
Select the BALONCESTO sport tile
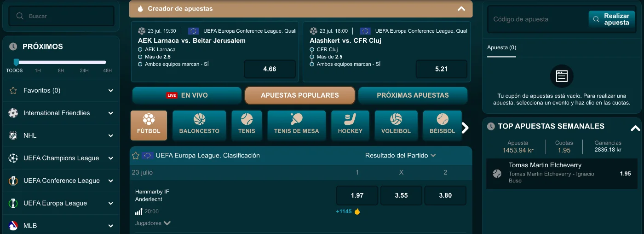pos(199,125)
